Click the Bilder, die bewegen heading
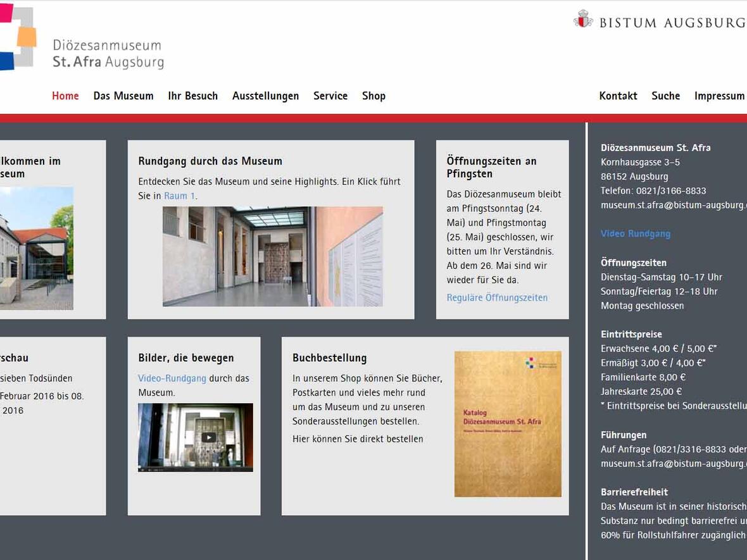747x560 pixels. tap(185, 358)
